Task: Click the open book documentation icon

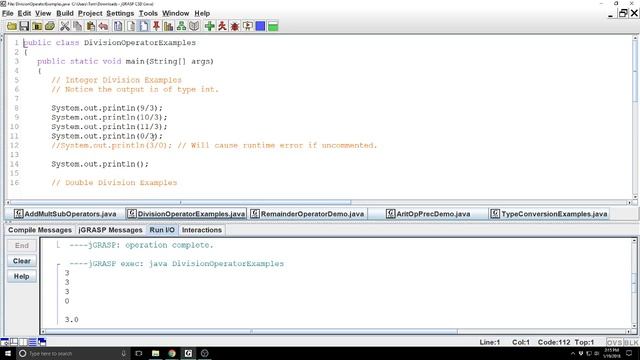Action: point(194,27)
